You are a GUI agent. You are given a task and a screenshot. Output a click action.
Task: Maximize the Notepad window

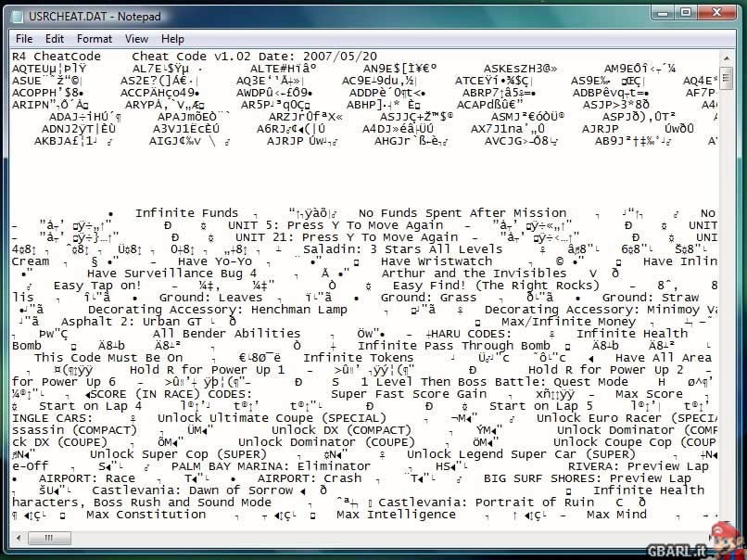[686, 13]
